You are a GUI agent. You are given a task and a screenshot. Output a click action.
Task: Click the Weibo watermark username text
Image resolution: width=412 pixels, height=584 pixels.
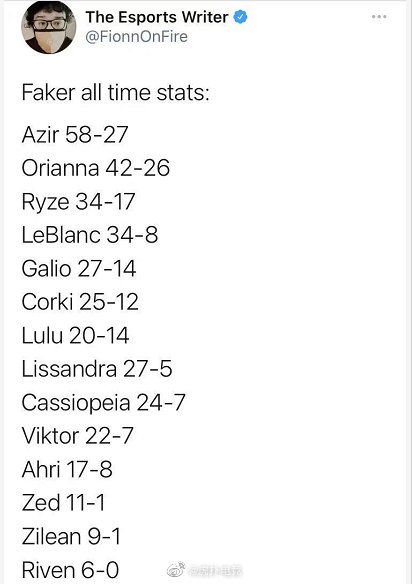tap(215, 570)
